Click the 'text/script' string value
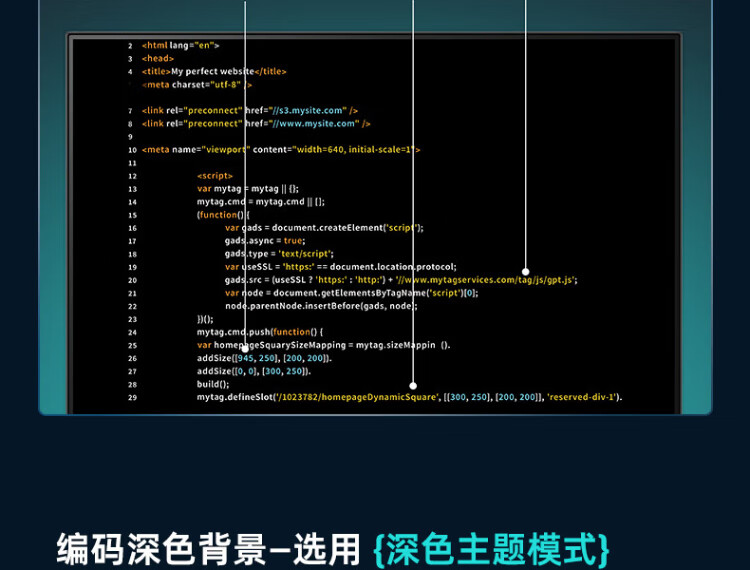 [x=303, y=254]
